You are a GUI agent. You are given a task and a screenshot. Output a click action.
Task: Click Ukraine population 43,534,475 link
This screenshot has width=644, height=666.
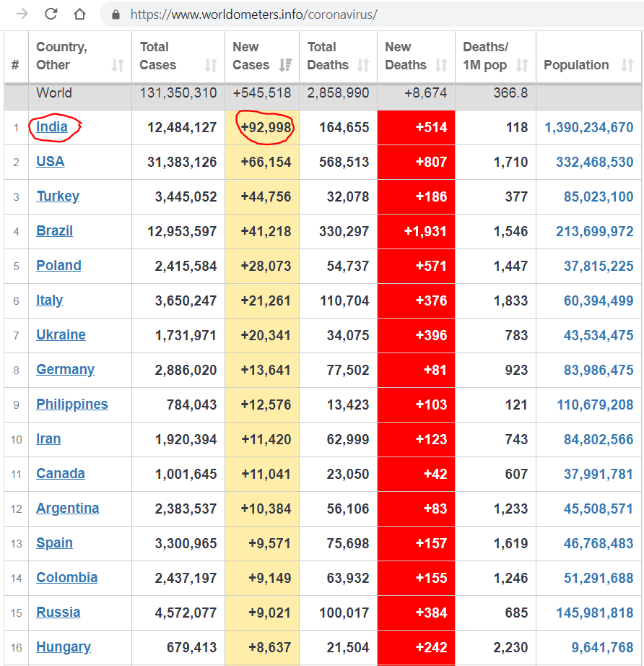[598, 336]
